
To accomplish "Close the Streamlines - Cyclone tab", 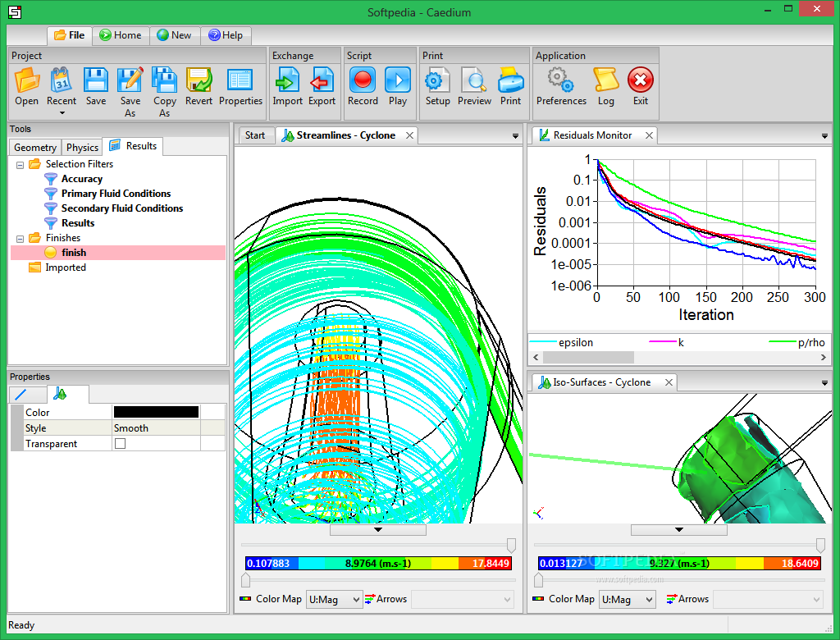I will point(409,135).
